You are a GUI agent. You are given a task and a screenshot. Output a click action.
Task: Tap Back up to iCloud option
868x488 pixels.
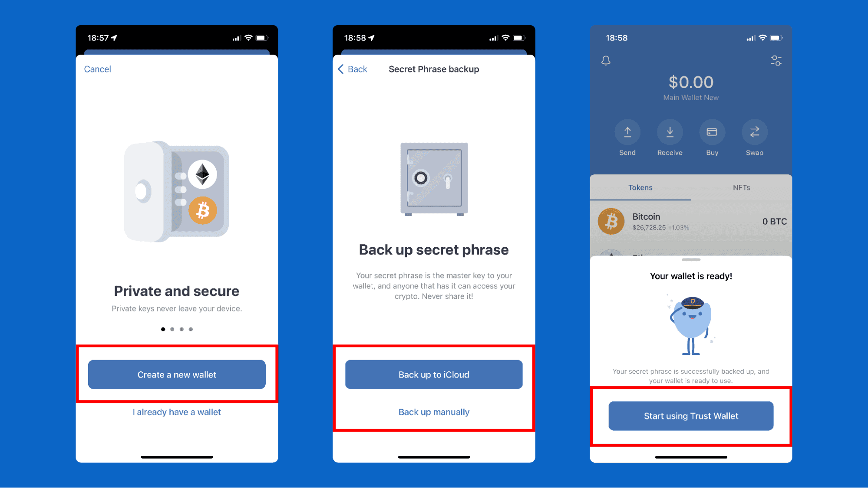(433, 374)
